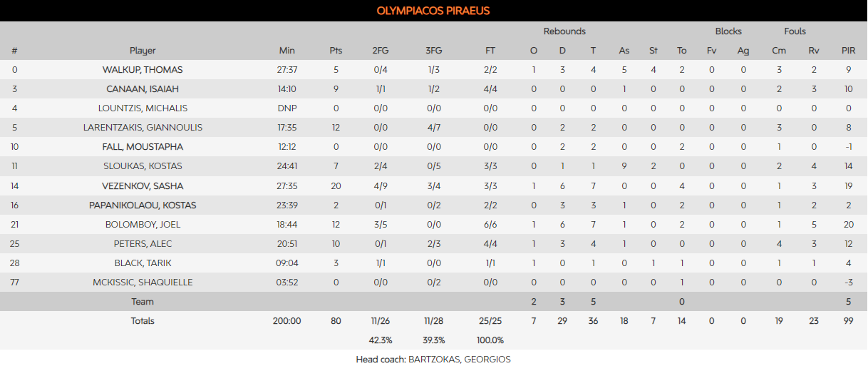The height and width of the screenshot is (366, 868).
Task: Click the Rebounds group header
Action: point(564,31)
